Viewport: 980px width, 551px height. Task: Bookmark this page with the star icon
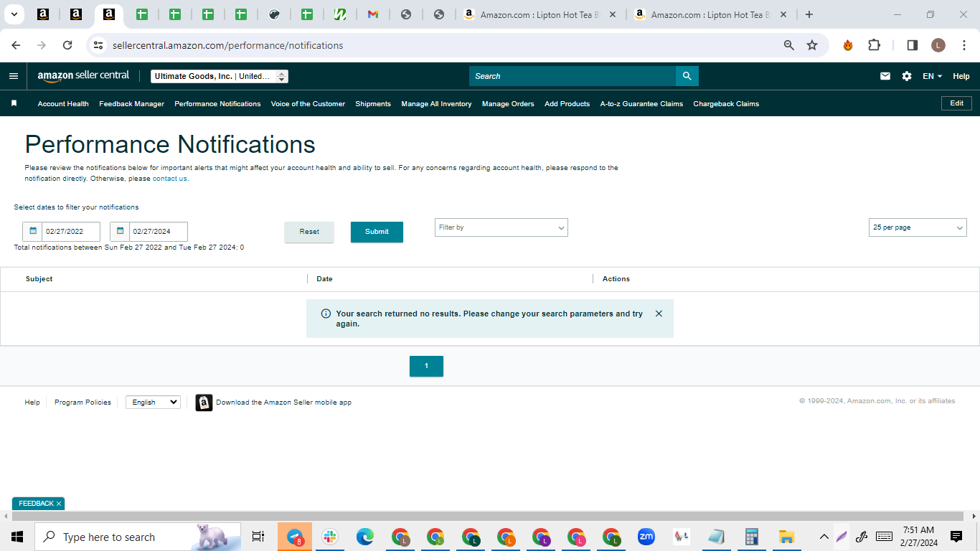click(812, 45)
